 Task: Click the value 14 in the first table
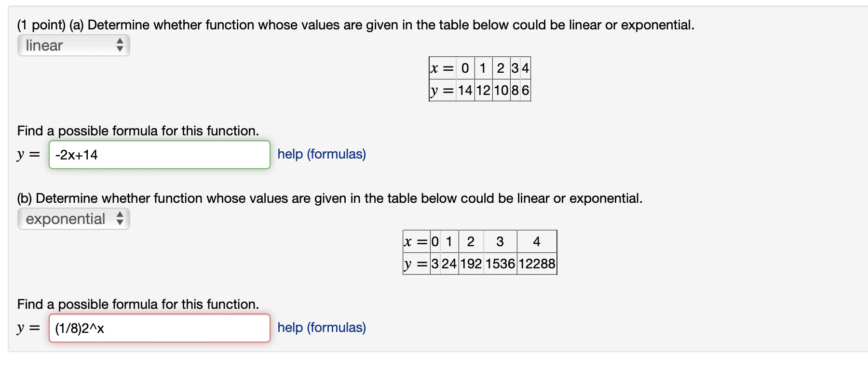464,89
